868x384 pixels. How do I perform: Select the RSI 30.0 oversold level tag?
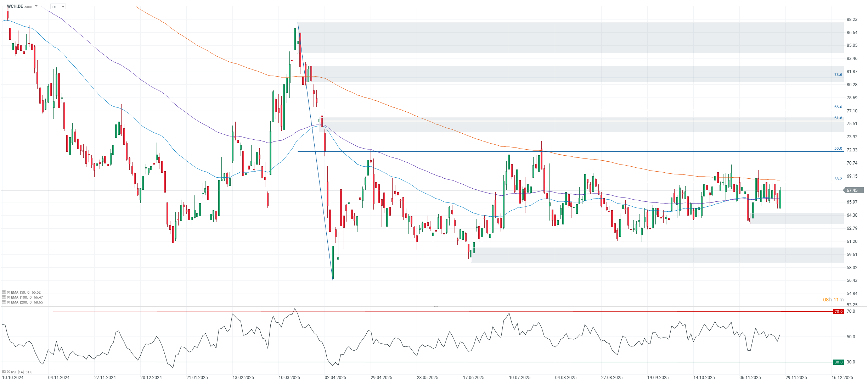(x=838, y=362)
